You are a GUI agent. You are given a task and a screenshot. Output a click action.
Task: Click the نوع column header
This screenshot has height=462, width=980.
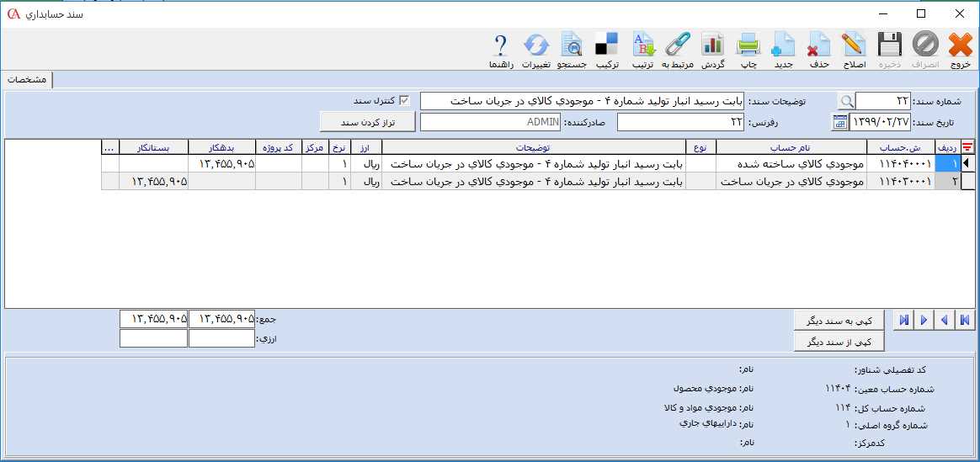click(x=700, y=147)
